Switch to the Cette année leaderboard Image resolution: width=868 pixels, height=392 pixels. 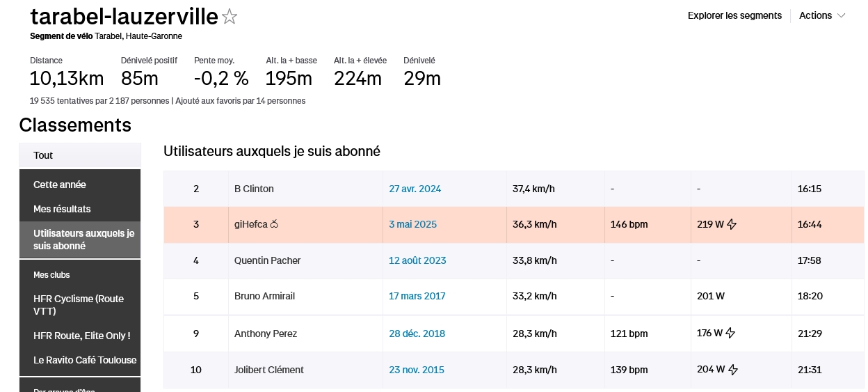pyautogui.click(x=60, y=185)
